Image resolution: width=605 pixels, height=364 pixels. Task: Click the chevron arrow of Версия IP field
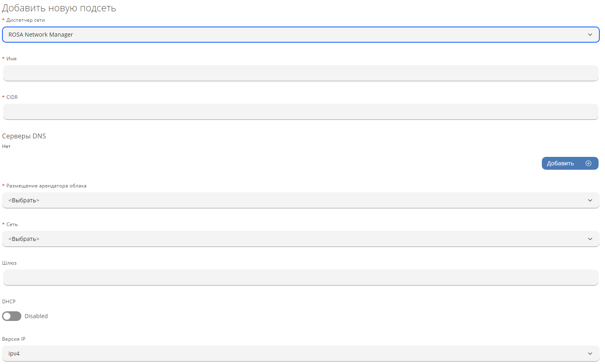point(590,354)
